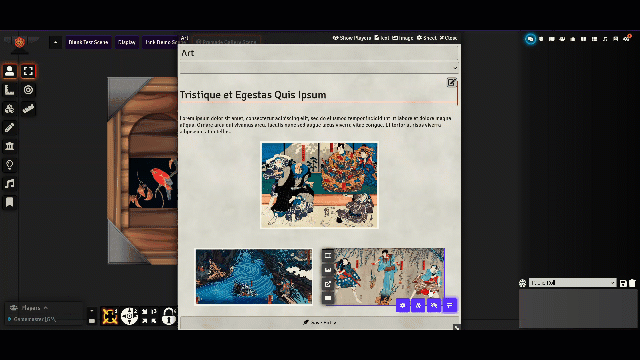640x360 pixels.
Task: Export chat log with save icon
Action: coord(623,283)
